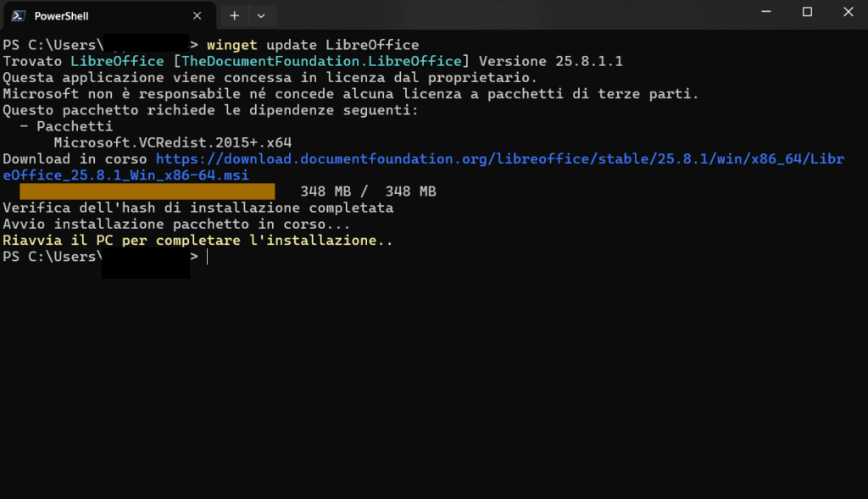Click 'Verifica dell'hash di installazione completata' line
868x499 pixels.
[198, 208]
